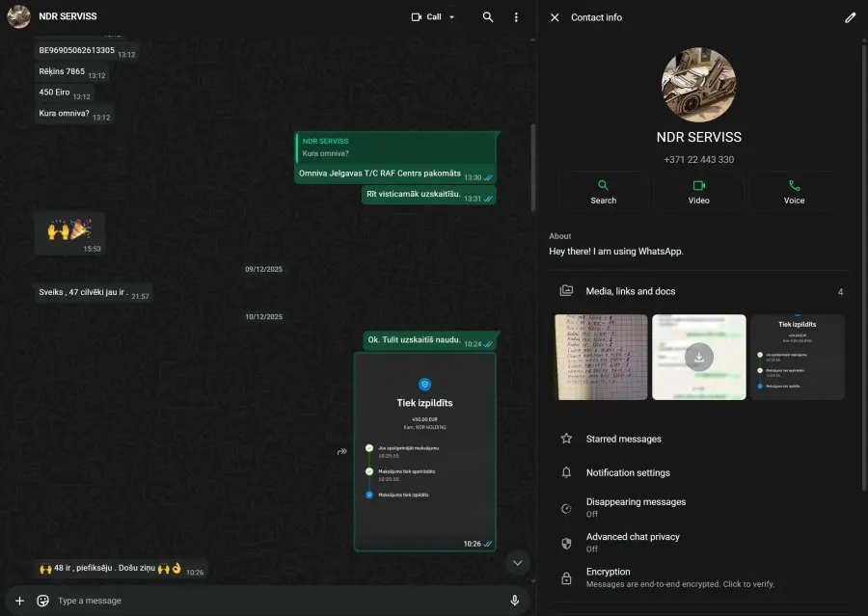868x616 pixels.
Task: Click the search icon in chat header
Action: coord(488,17)
